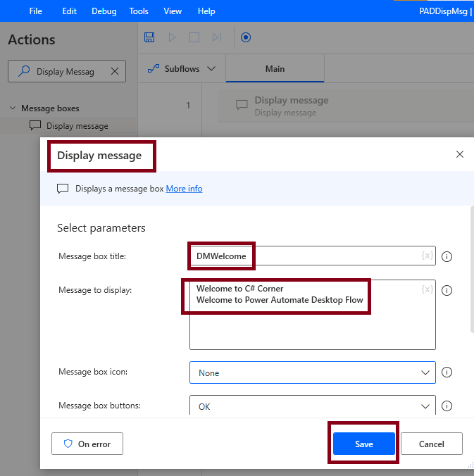
Task: Clear the Actions search box with X
Action: coord(116,71)
